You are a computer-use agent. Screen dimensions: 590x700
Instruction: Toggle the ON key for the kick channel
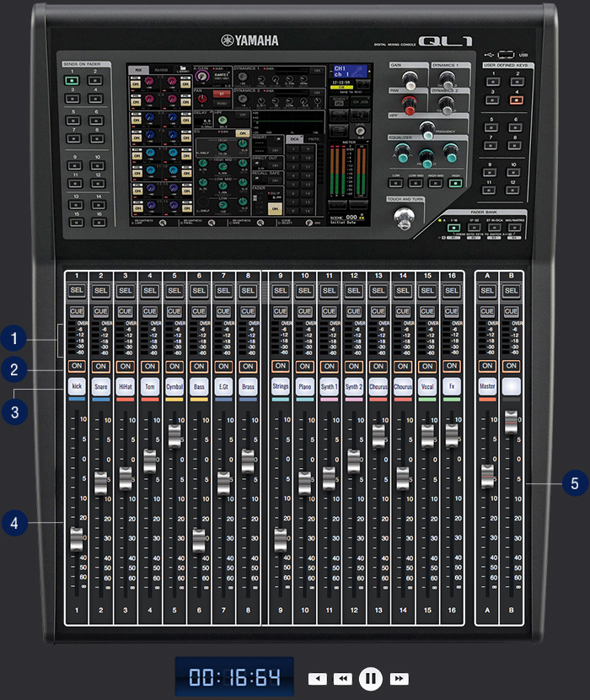[x=77, y=367]
